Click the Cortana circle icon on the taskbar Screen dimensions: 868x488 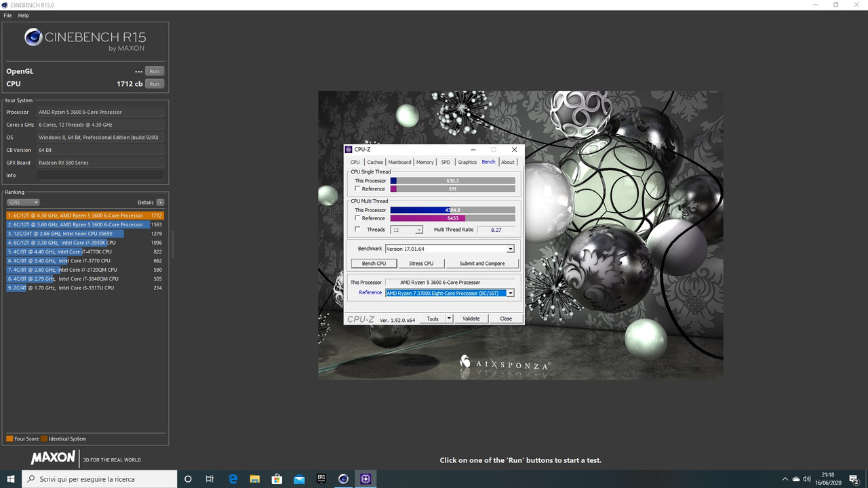pyautogui.click(x=188, y=479)
